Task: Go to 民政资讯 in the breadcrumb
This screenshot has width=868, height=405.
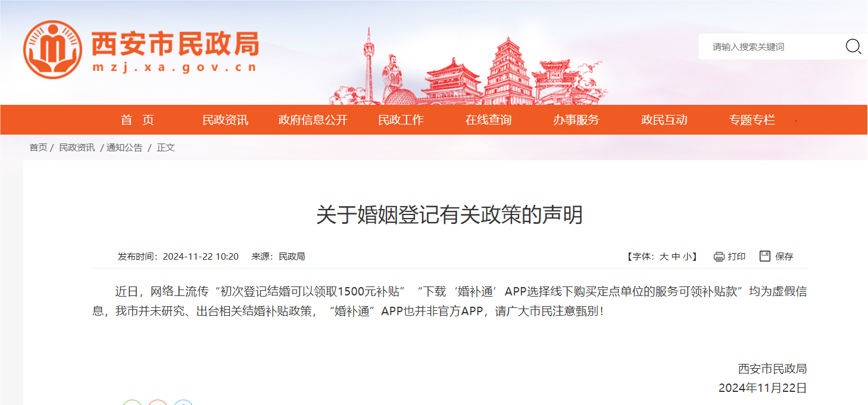Action: [x=77, y=147]
